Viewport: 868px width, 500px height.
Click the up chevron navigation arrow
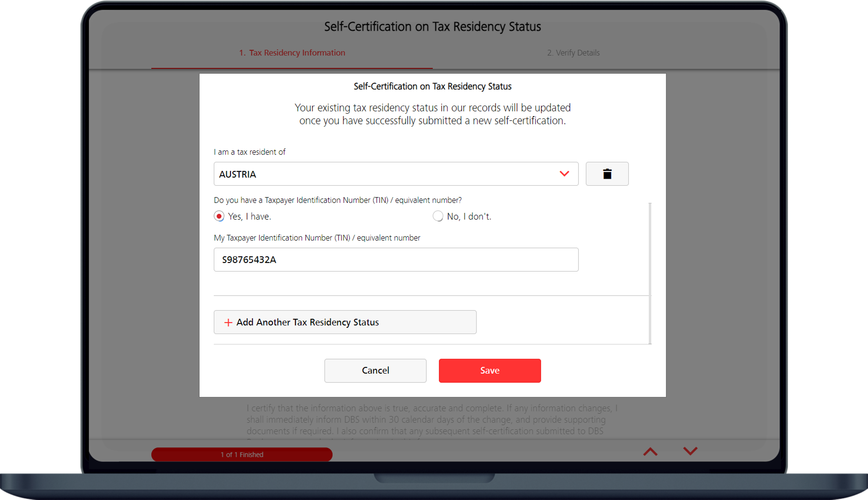click(x=650, y=452)
